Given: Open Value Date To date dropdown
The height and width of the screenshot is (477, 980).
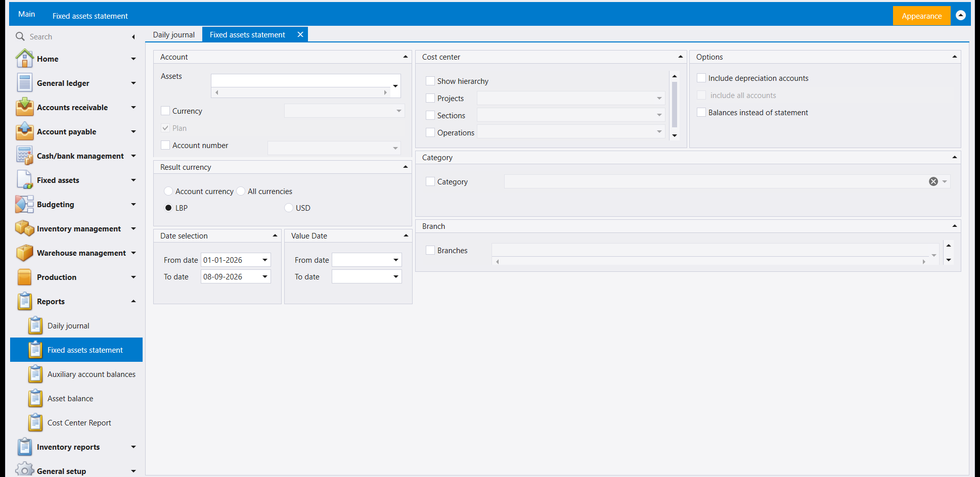Looking at the screenshot, I should (396, 276).
